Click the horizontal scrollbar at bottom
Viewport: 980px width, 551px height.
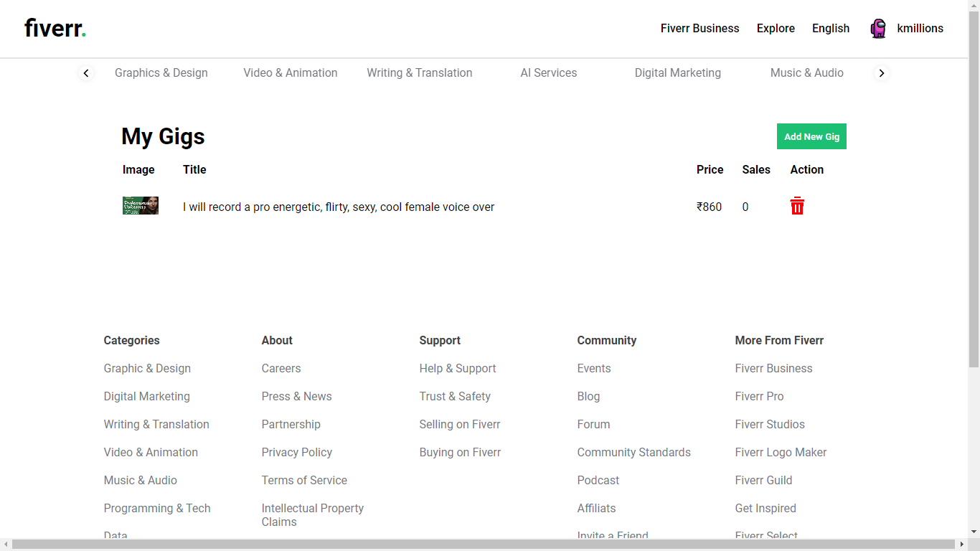point(484,545)
